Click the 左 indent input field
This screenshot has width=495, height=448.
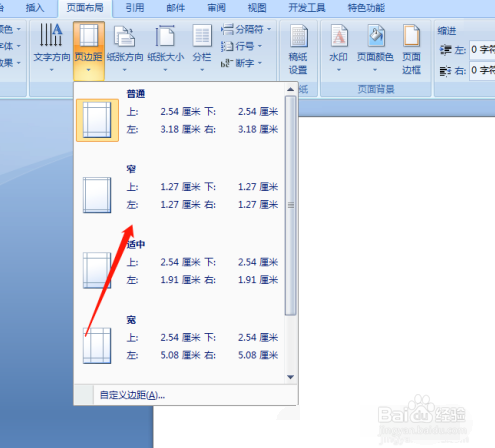pyautogui.click(x=482, y=50)
